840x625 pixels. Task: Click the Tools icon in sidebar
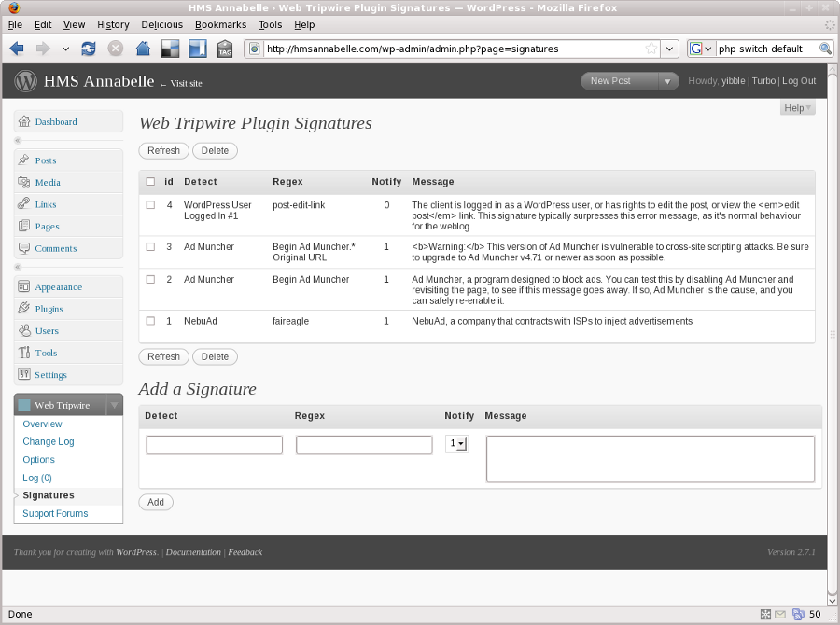[x=24, y=353]
